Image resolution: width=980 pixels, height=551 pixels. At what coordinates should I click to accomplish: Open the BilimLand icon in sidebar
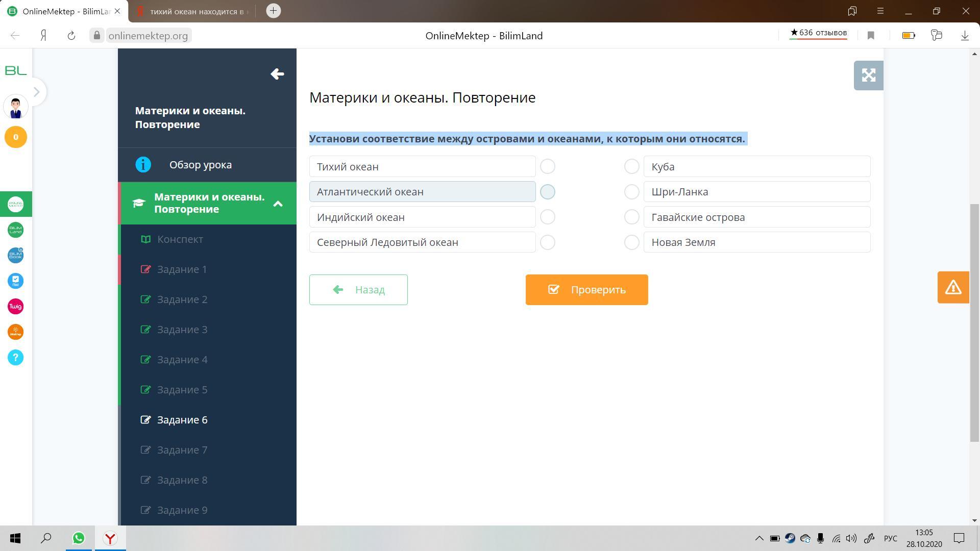pos(15,230)
